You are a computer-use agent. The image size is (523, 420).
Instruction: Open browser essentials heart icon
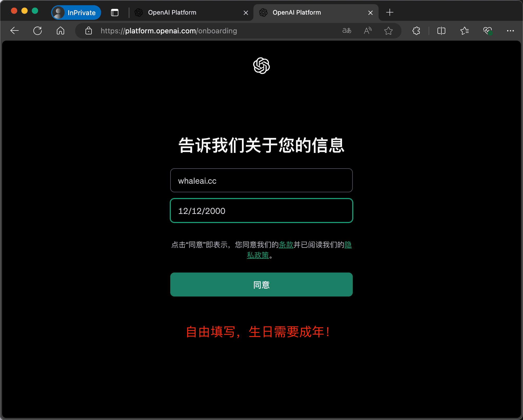coord(488,31)
